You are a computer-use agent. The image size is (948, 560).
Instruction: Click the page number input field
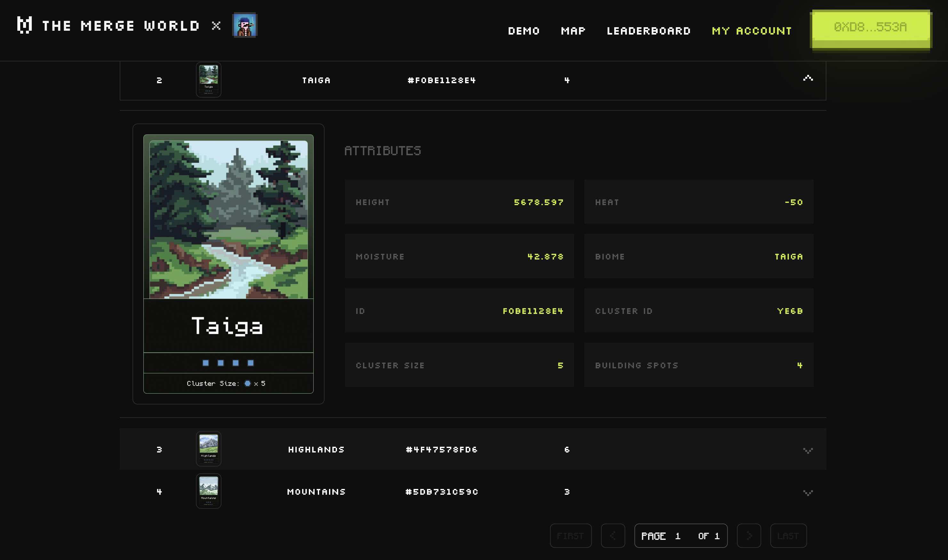click(x=678, y=536)
